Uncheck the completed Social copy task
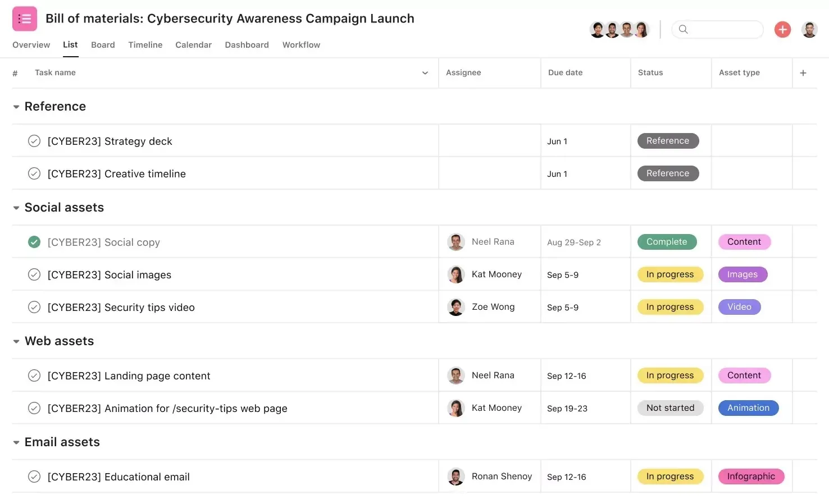The image size is (829, 504). pos(34,242)
